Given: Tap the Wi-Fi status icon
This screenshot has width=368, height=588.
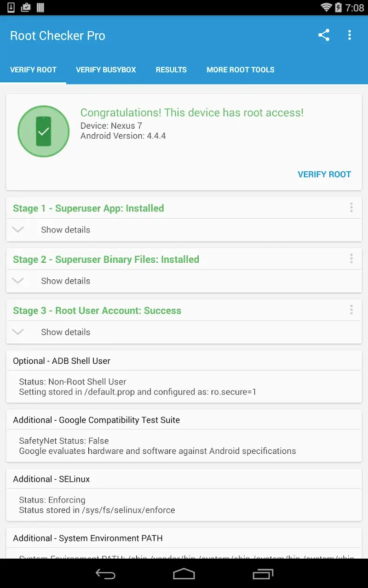Looking at the screenshot, I should [327, 7].
